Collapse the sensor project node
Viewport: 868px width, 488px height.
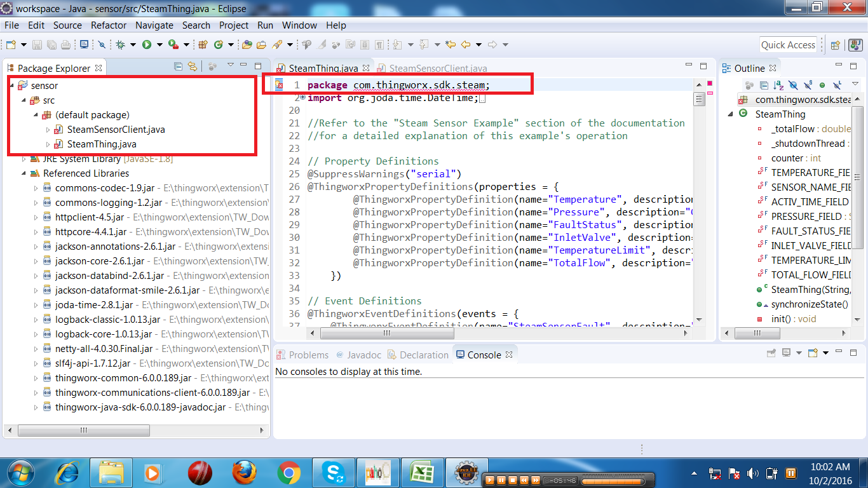pyautogui.click(x=12, y=85)
